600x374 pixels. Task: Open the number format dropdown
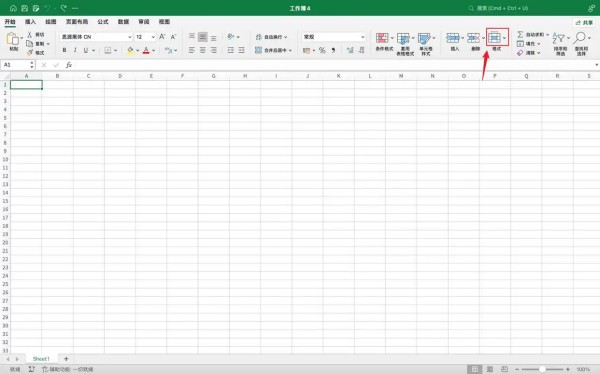[363, 37]
